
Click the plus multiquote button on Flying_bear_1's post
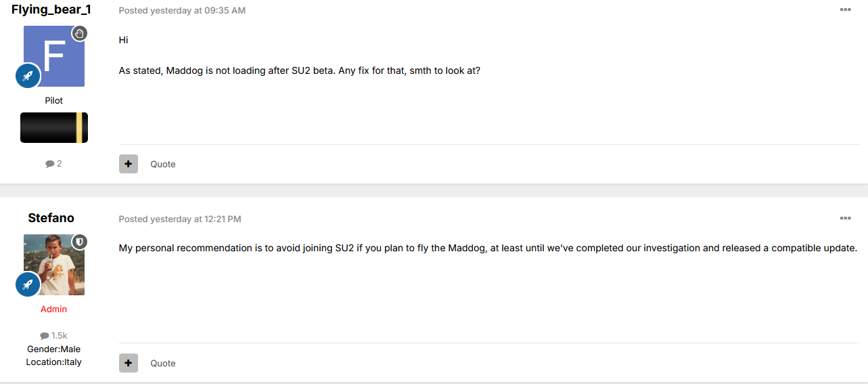[x=129, y=164]
